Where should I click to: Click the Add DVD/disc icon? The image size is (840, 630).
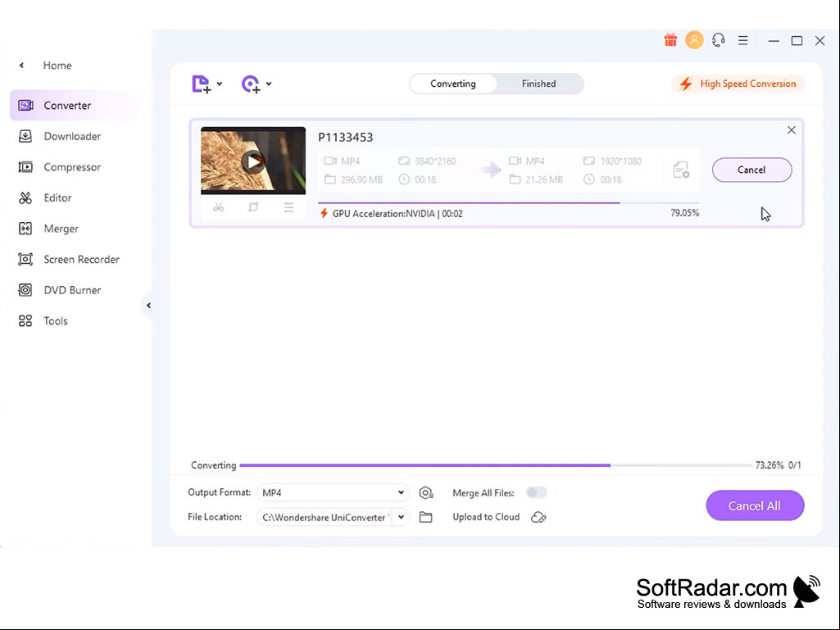tap(251, 84)
